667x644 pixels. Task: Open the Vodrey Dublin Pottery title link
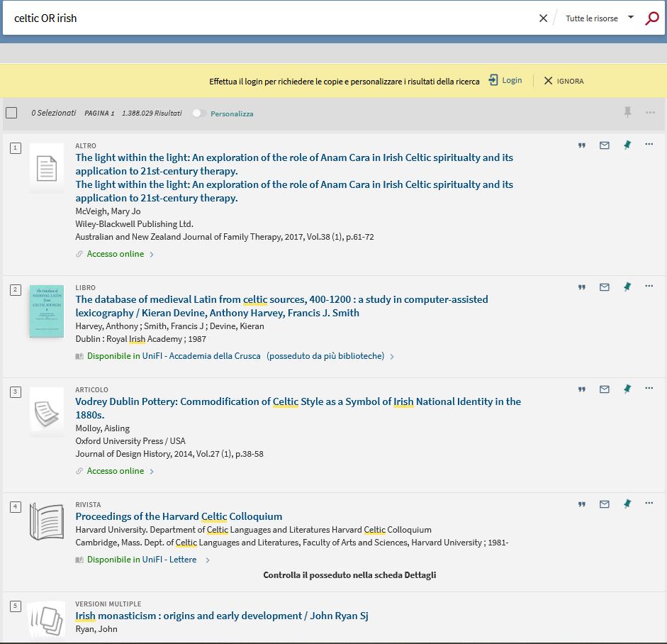298,409
